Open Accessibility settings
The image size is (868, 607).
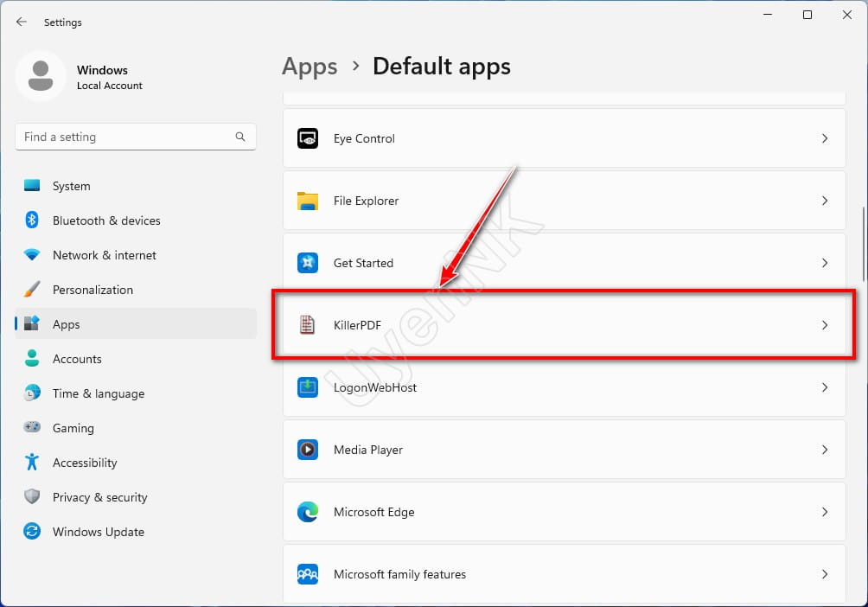pyautogui.click(x=136, y=462)
